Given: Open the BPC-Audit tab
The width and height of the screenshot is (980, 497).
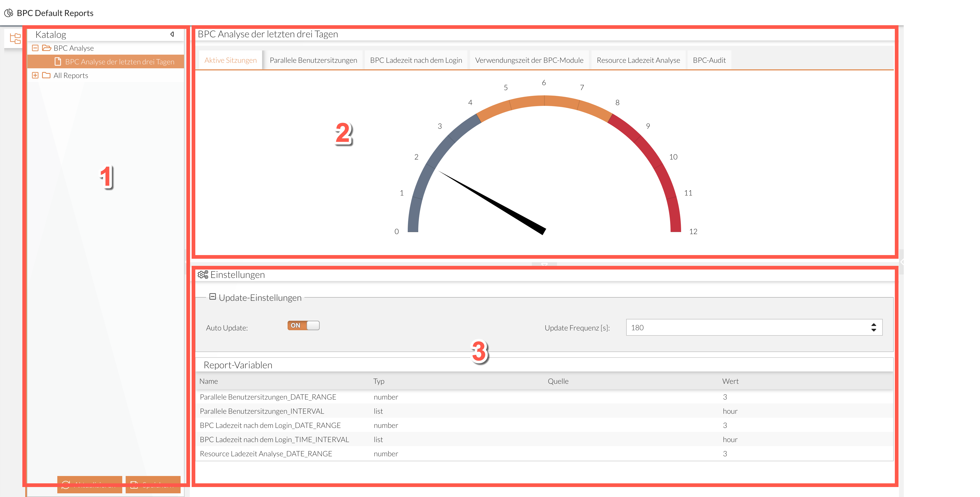Looking at the screenshot, I should tap(709, 60).
